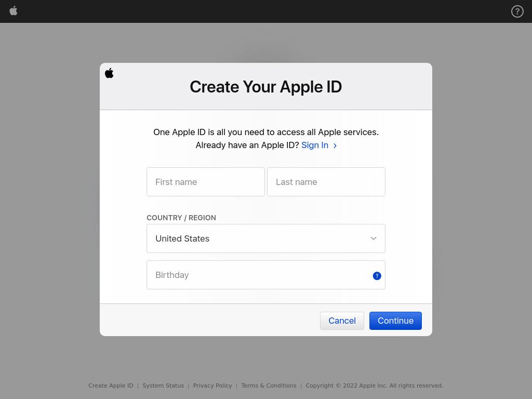
Task: Open the System Status footer link
Action: 163,385
